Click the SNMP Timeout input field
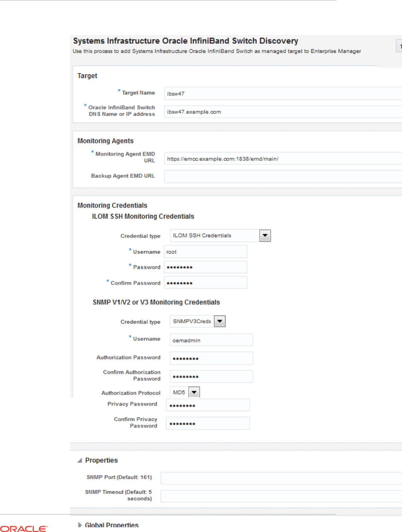 [x=281, y=496]
